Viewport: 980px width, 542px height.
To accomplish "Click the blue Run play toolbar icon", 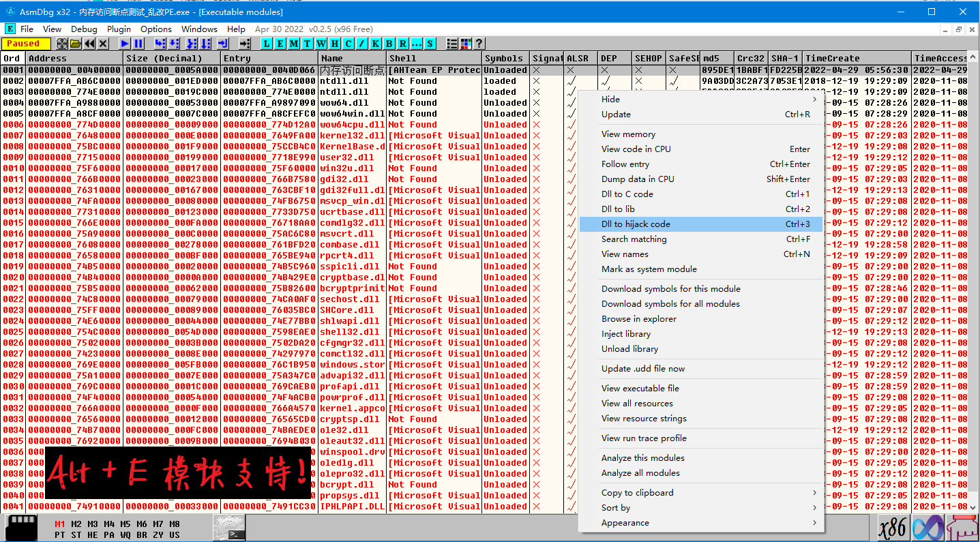I will pyautogui.click(x=125, y=44).
